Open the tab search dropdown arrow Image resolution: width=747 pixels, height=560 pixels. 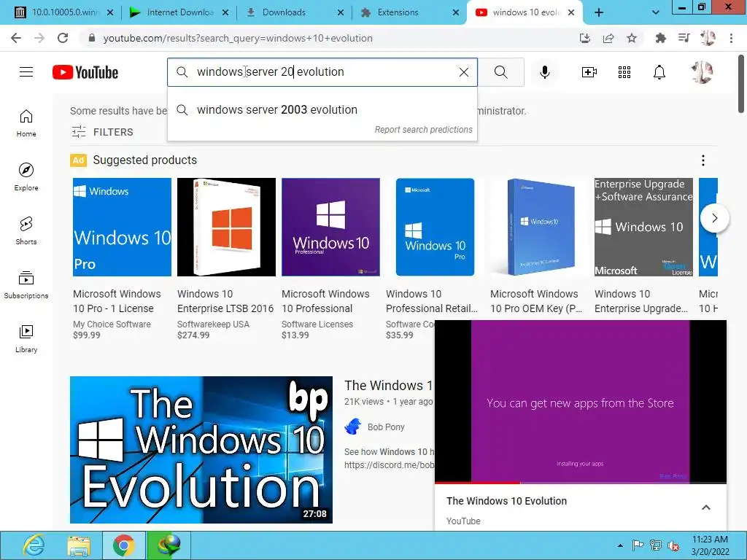coord(656,13)
